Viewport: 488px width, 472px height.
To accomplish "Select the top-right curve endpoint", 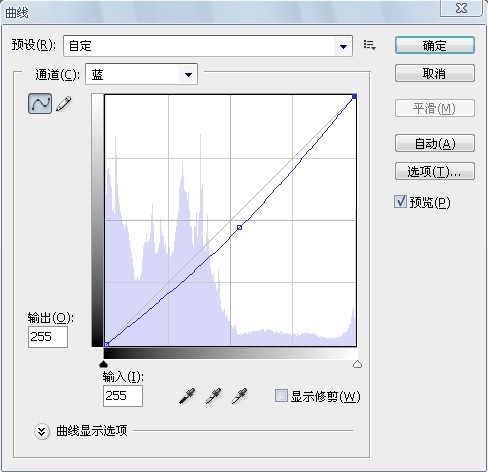I will point(354,96).
